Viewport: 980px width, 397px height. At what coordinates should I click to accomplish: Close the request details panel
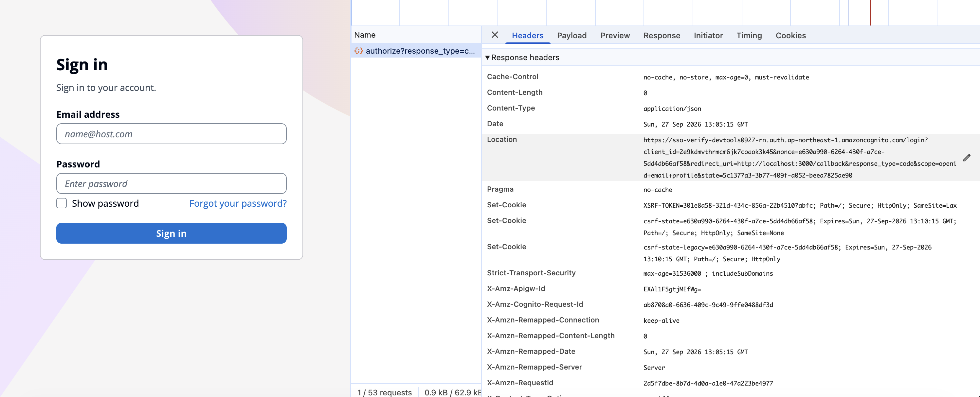(x=495, y=35)
